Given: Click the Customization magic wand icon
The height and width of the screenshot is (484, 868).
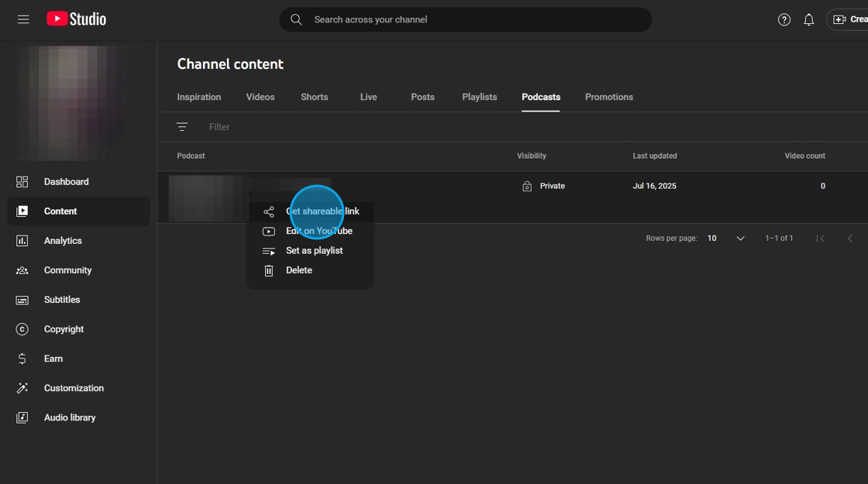Looking at the screenshot, I should [x=22, y=388].
